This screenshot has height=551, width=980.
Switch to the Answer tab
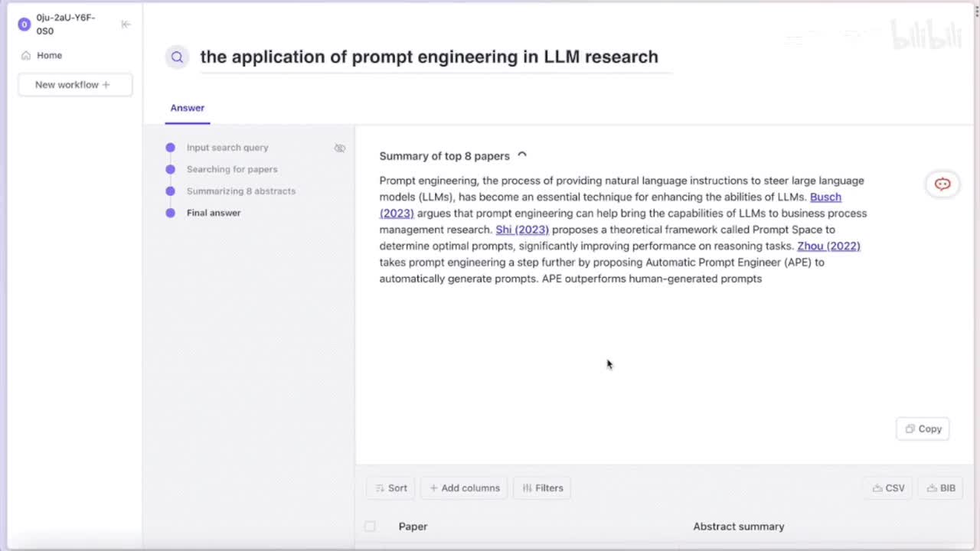188,108
